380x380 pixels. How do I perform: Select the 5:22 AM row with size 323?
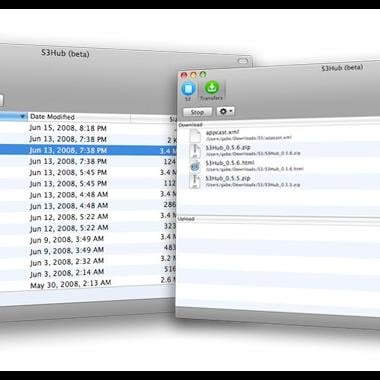click(87, 228)
